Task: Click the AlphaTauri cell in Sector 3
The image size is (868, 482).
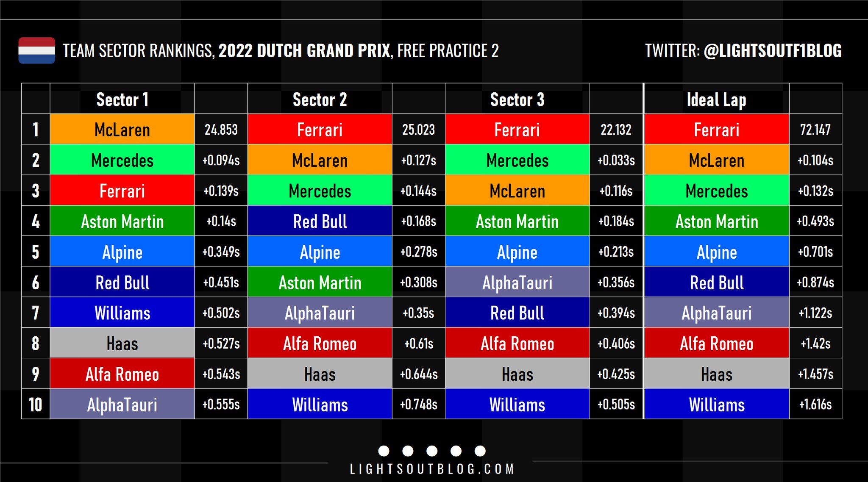Action: (x=517, y=283)
